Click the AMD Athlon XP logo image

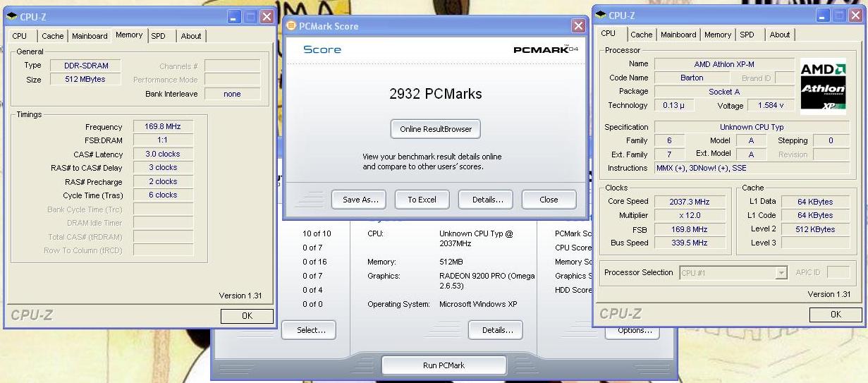pos(824,85)
